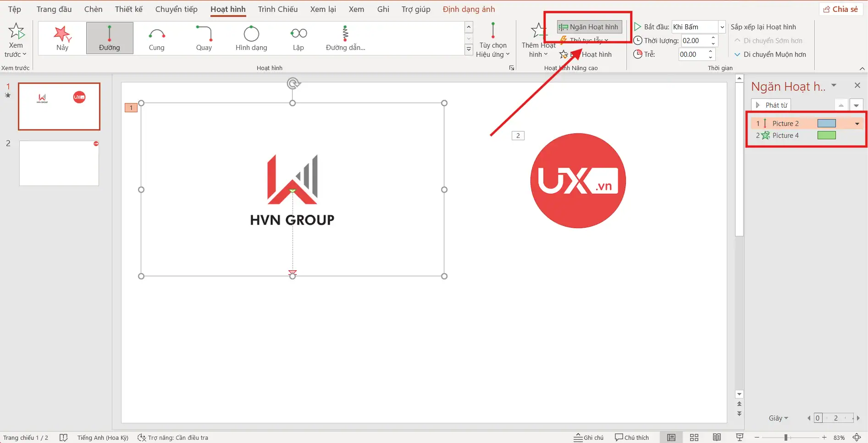Click the Phát từ play button
The width and height of the screenshot is (868, 443).
(x=771, y=105)
